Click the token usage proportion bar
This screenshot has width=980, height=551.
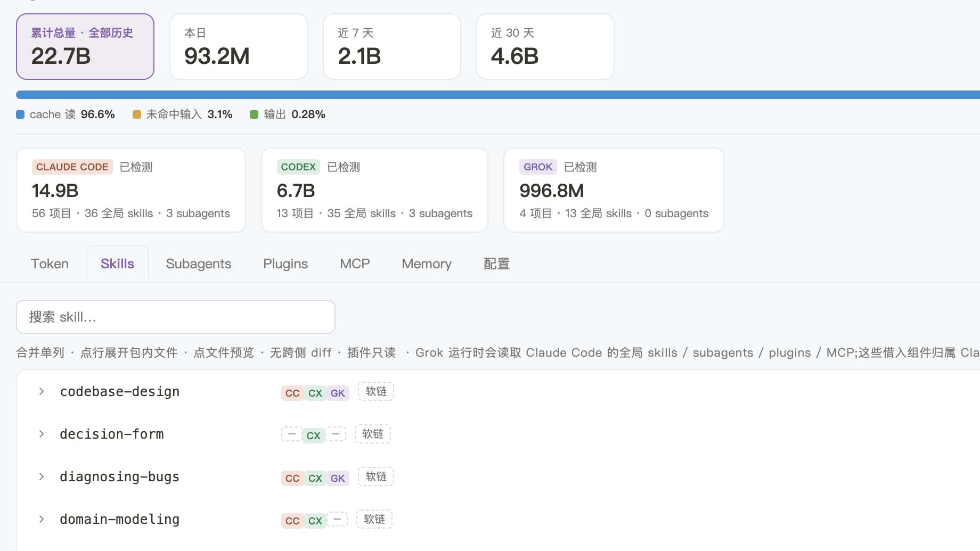[x=498, y=95]
